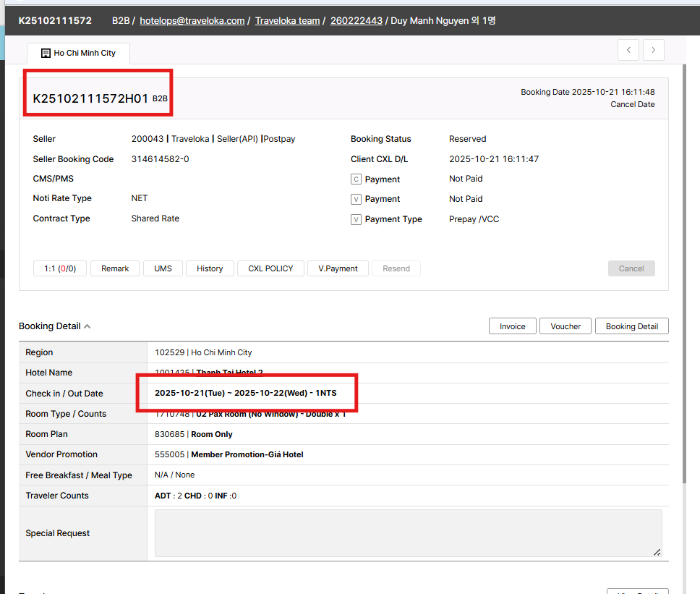Click the 1:1 (0/0) button
The image size is (700, 594).
pos(60,268)
